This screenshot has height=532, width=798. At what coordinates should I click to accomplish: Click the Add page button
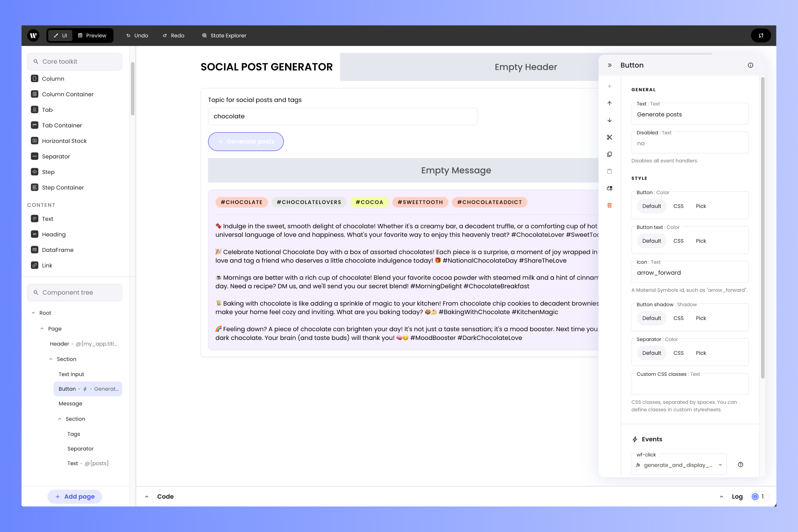(75, 496)
